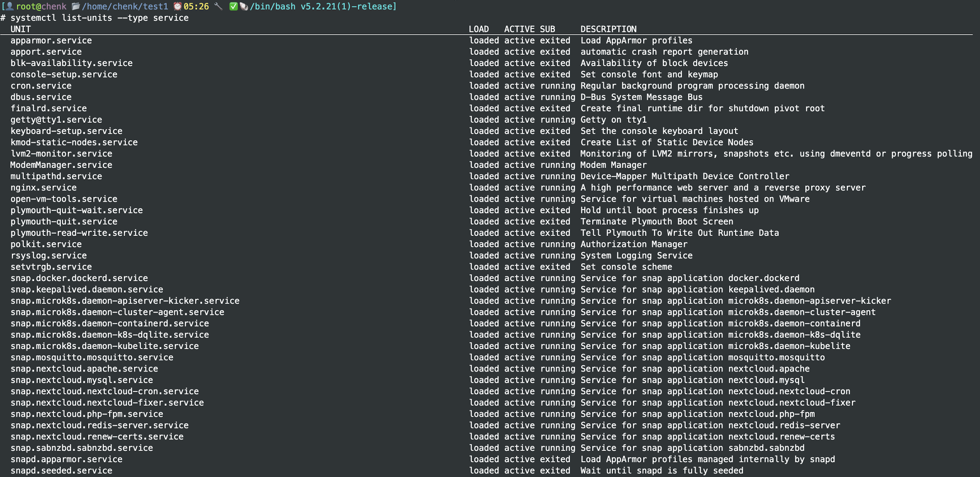This screenshot has height=477, width=980.
Task: Click snap.docker.dockerd.service unit name
Action: tap(79, 278)
